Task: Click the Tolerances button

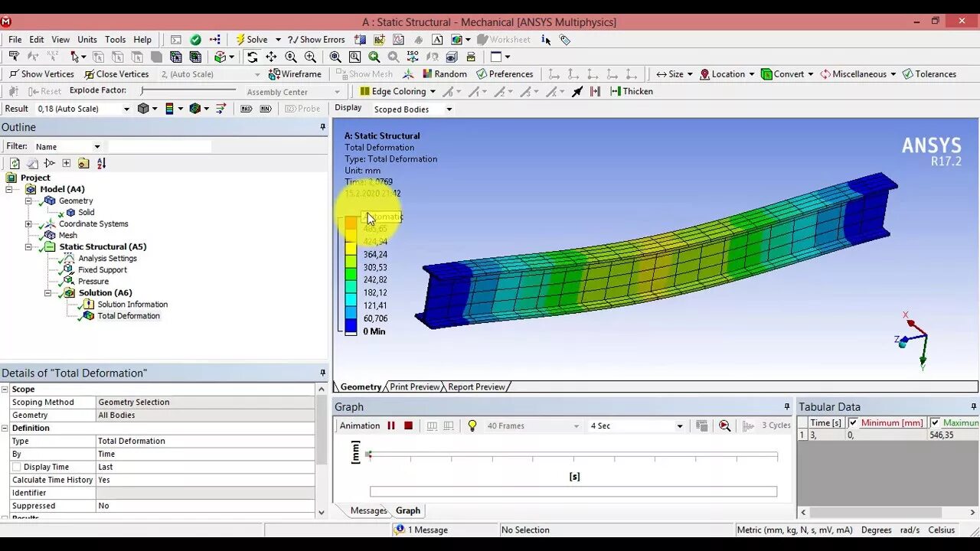Action: coord(929,74)
